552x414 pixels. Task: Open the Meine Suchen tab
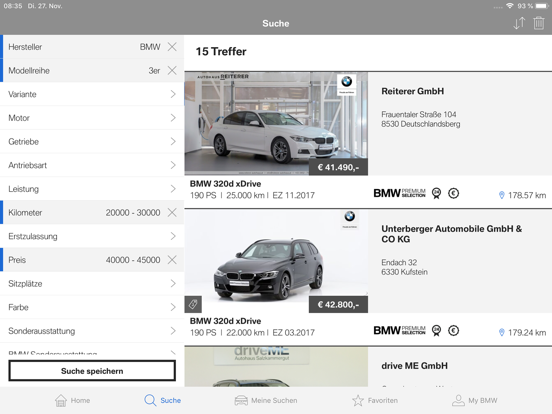click(x=266, y=400)
